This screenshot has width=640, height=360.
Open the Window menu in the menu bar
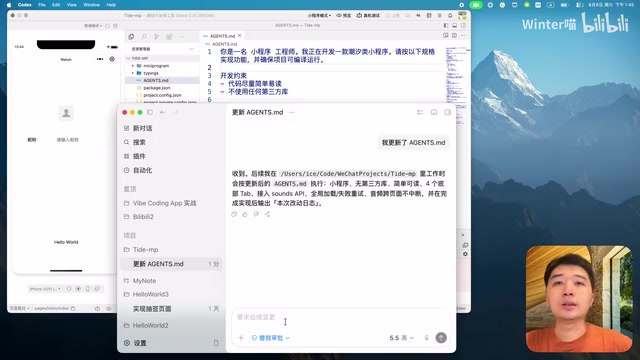click(x=91, y=5)
